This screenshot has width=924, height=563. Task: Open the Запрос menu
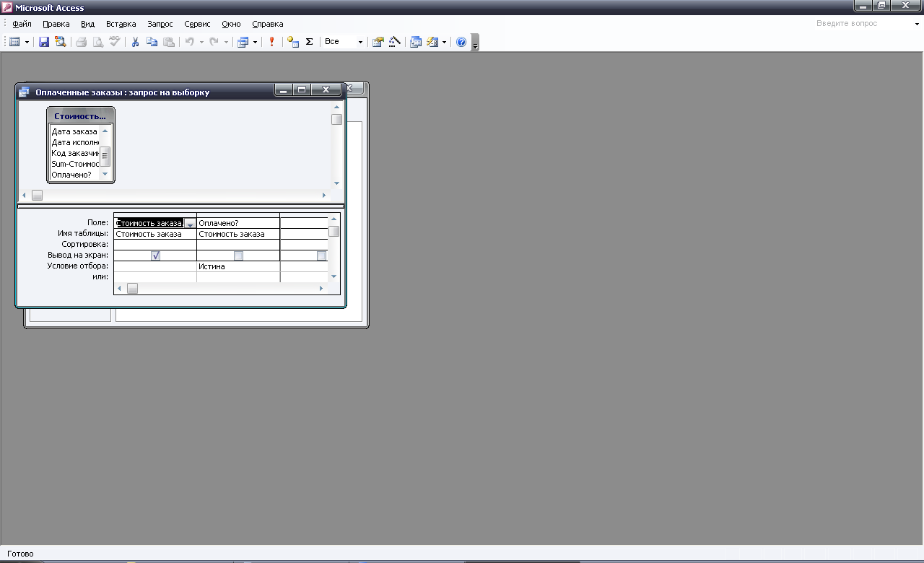tap(160, 24)
